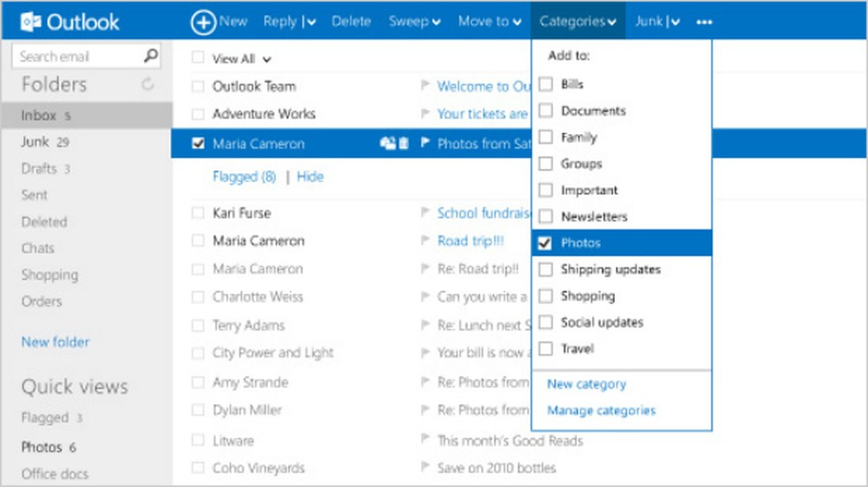Open the Inbox folder
The image size is (868, 487).
coord(87,115)
